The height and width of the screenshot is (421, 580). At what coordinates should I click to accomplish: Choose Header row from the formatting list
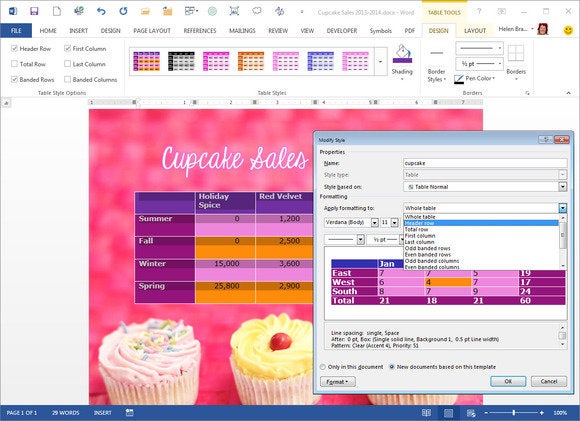pyautogui.click(x=481, y=223)
